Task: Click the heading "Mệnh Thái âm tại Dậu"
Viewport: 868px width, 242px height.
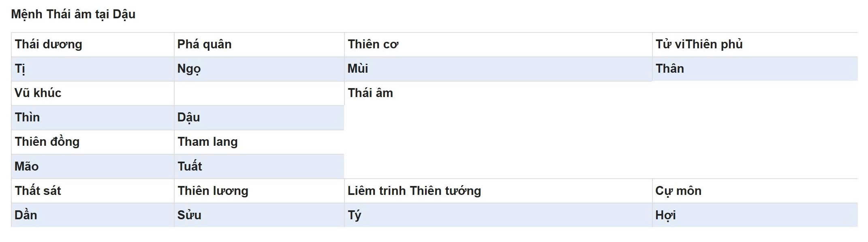Action: [x=73, y=14]
